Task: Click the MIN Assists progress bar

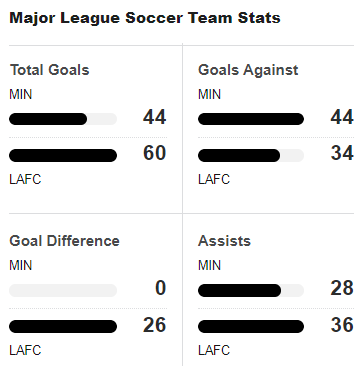Action: [x=251, y=290]
